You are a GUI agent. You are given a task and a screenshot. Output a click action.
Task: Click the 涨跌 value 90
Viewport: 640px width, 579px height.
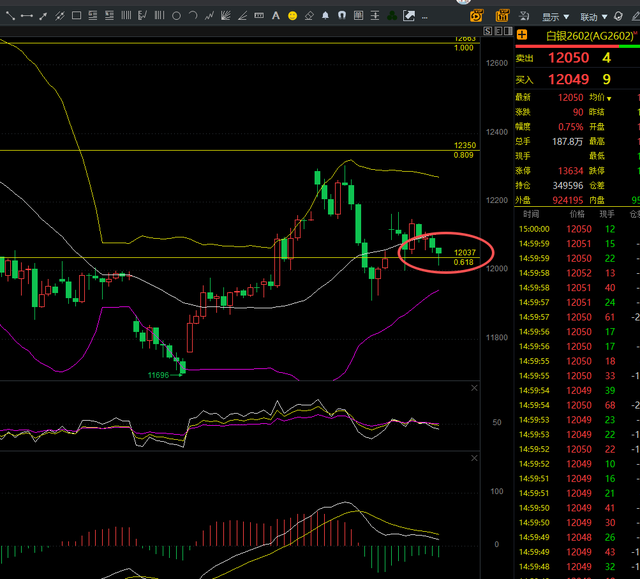tap(578, 112)
